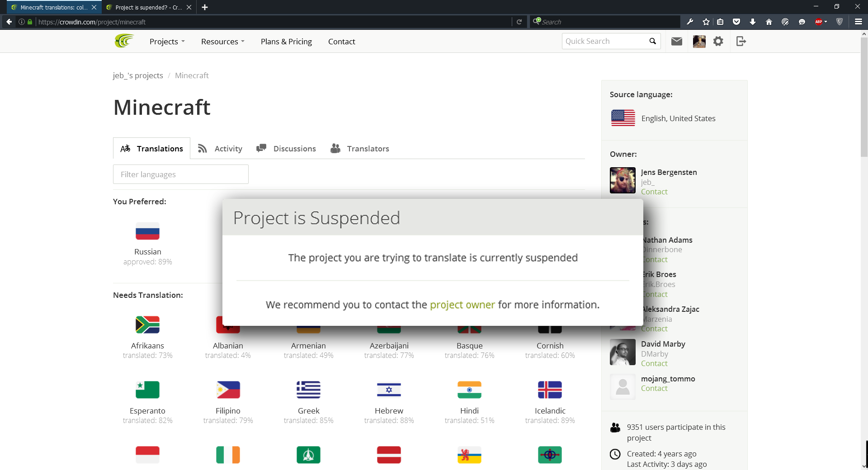This screenshot has height=470, width=868.
Task: Click the Crowdin logo icon
Action: tap(124, 41)
